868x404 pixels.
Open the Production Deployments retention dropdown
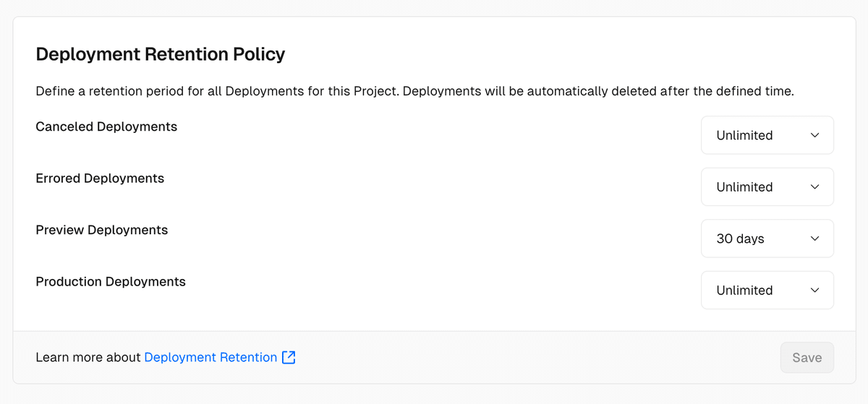(x=767, y=290)
